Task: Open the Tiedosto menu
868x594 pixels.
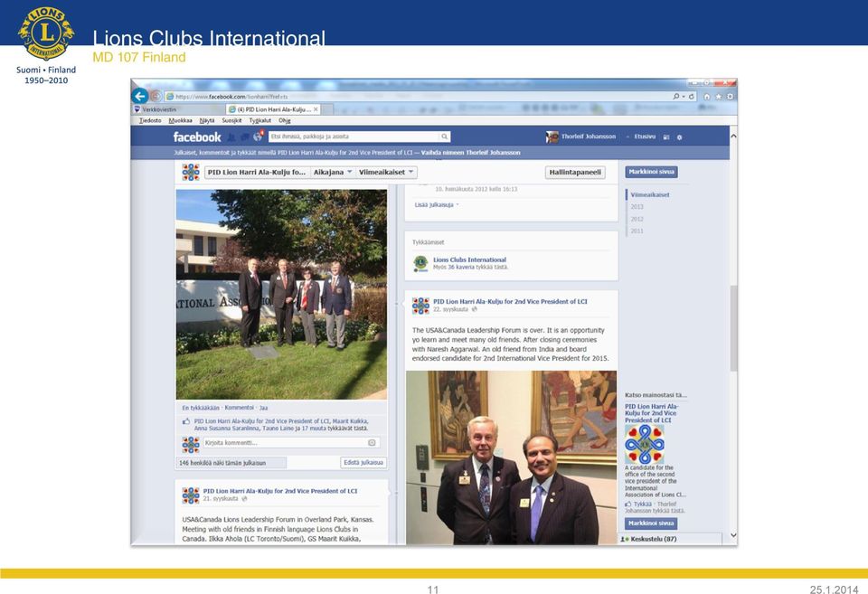Action: point(150,120)
